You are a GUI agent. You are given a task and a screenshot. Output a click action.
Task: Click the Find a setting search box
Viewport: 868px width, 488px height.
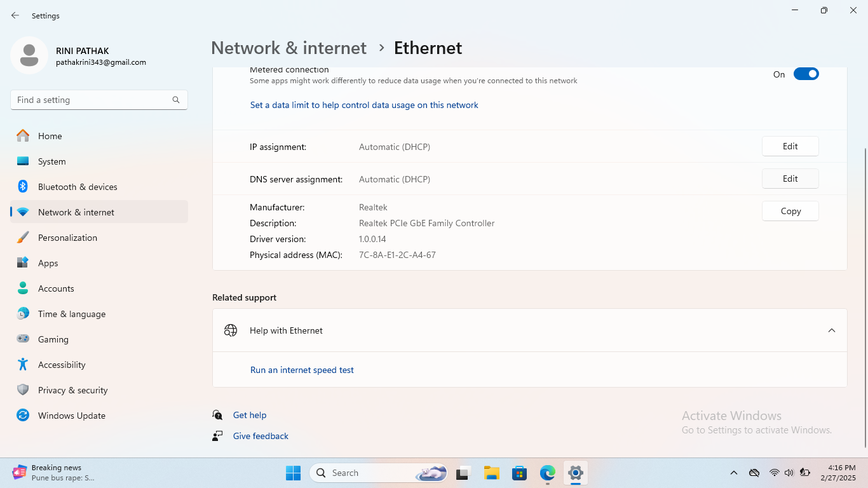click(92, 100)
